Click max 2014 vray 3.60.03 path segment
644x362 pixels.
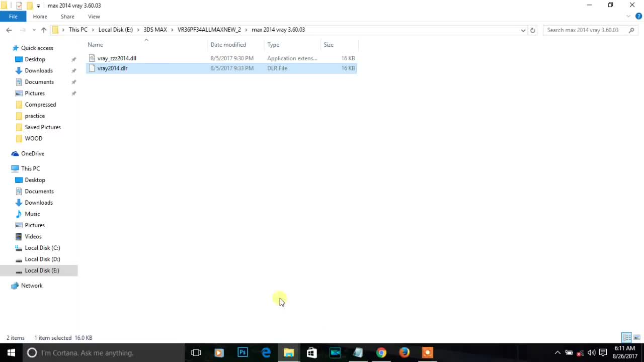pos(278,30)
